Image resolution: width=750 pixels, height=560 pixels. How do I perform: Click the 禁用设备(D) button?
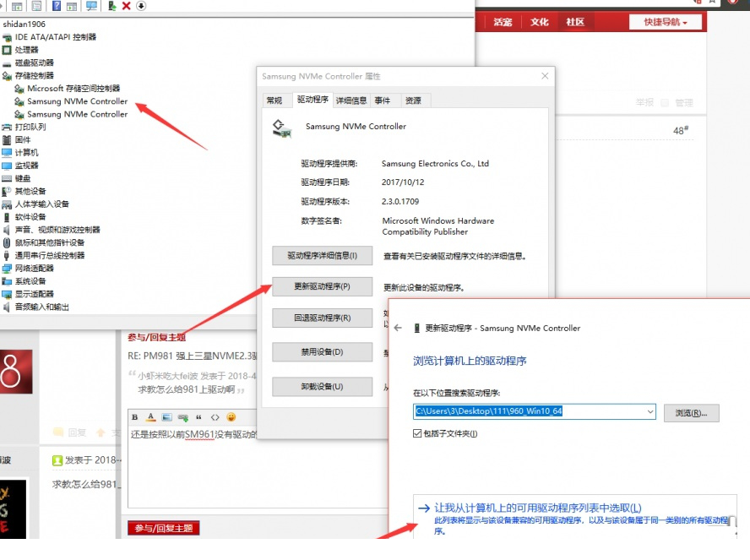pyautogui.click(x=323, y=352)
